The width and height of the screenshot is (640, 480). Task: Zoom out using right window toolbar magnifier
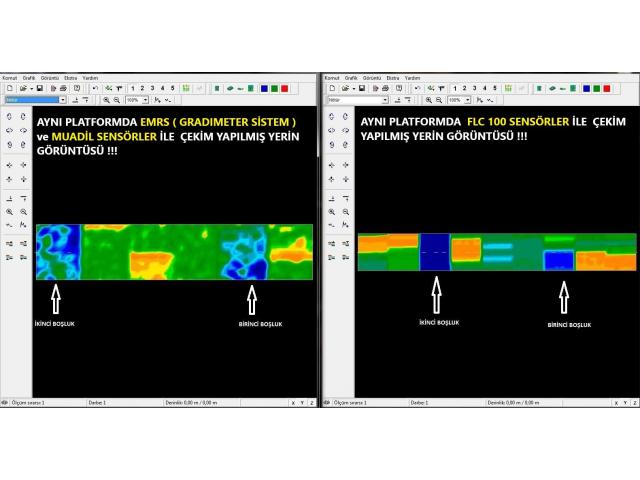click(x=440, y=100)
